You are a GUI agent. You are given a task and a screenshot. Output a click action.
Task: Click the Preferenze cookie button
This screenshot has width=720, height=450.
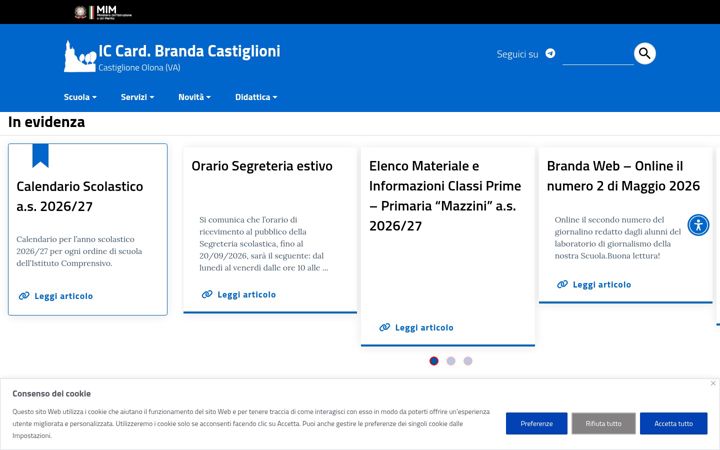(536, 423)
